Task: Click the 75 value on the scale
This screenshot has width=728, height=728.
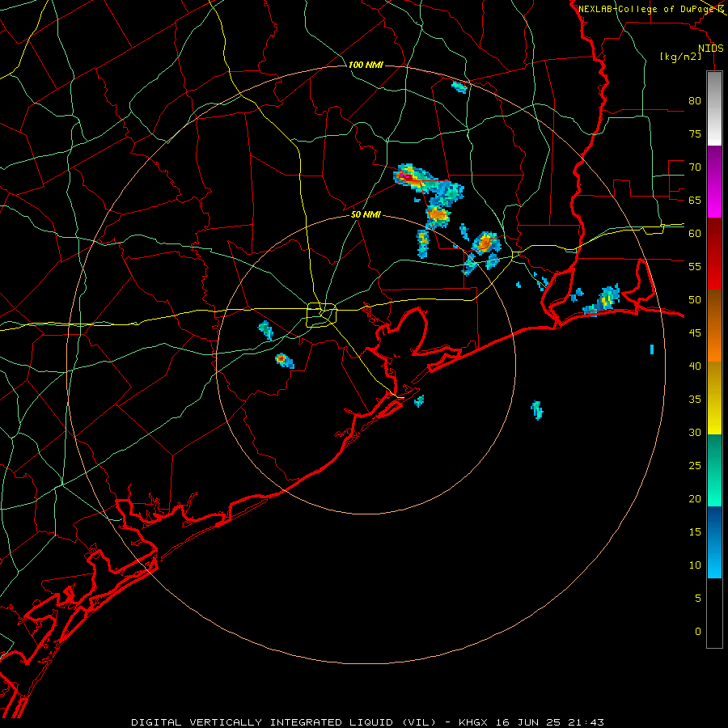Action: (x=695, y=133)
